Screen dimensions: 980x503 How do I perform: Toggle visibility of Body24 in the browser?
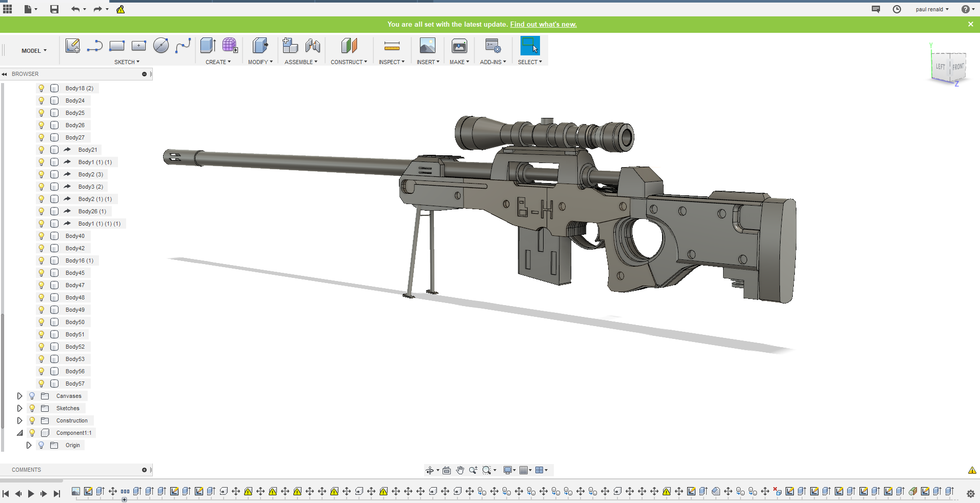point(41,100)
